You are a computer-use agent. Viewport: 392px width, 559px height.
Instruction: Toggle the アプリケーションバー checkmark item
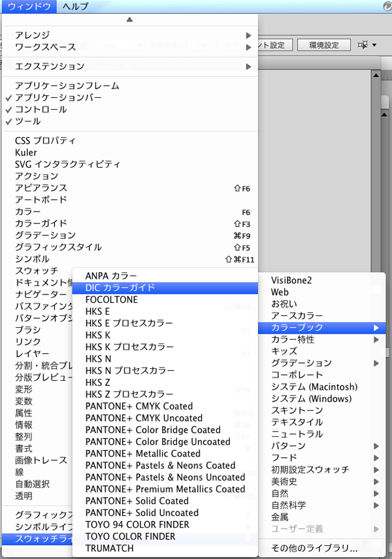pyautogui.click(x=58, y=97)
